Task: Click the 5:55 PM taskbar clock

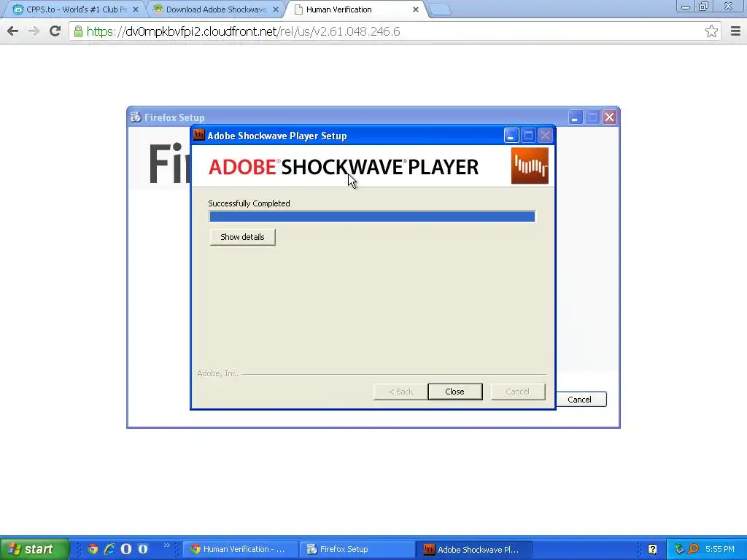Action: point(720,549)
